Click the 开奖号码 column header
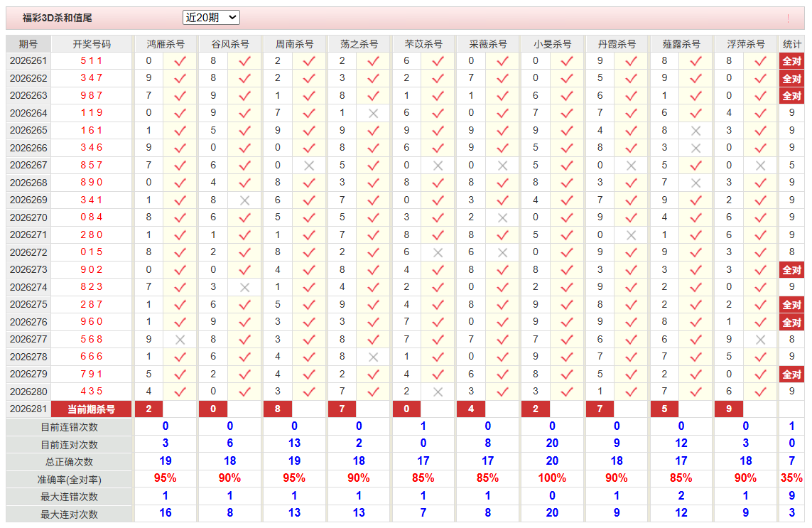 [92, 44]
